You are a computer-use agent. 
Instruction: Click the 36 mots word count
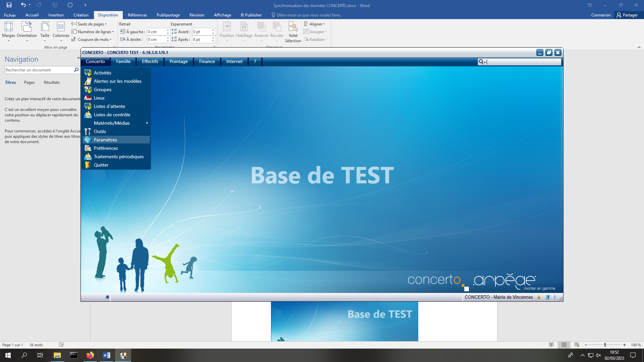[36, 345]
